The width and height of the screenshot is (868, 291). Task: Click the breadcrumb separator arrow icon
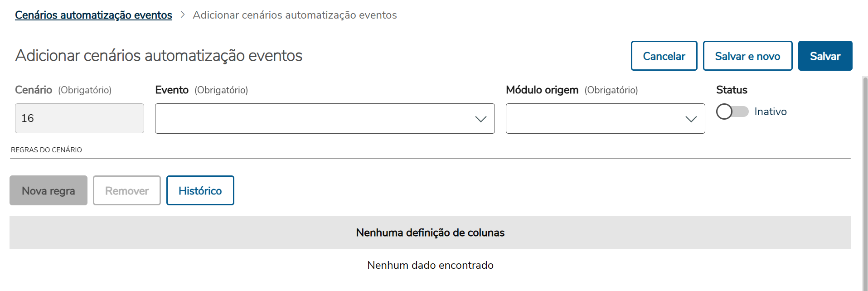coord(182,15)
